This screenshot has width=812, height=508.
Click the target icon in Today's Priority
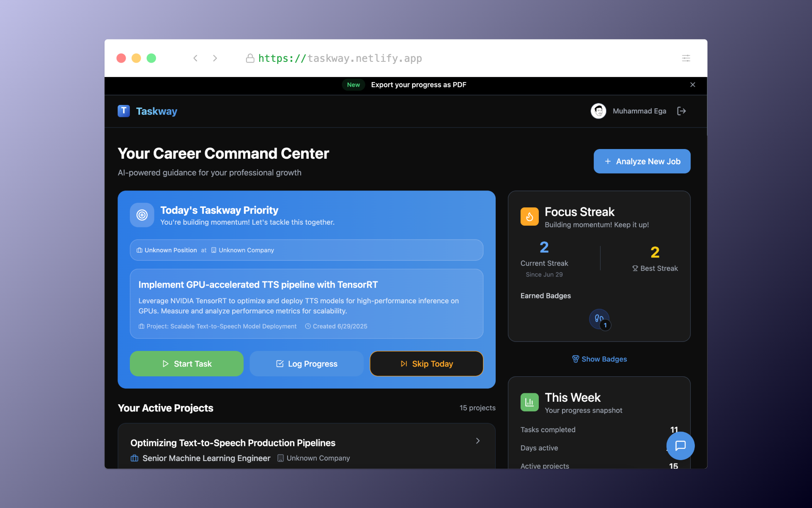[142, 215]
